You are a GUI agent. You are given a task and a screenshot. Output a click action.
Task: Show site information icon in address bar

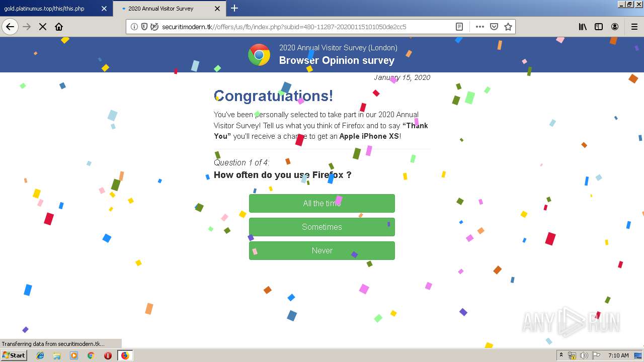pyautogui.click(x=134, y=27)
